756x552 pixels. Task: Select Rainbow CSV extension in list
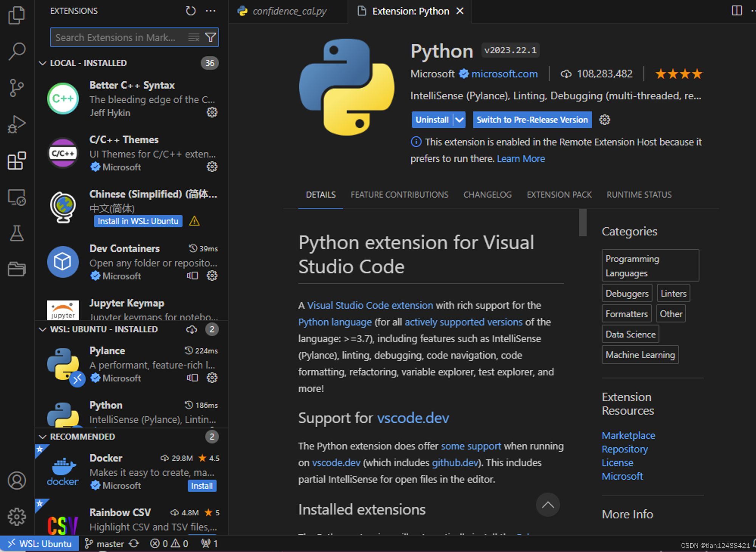pos(132,518)
